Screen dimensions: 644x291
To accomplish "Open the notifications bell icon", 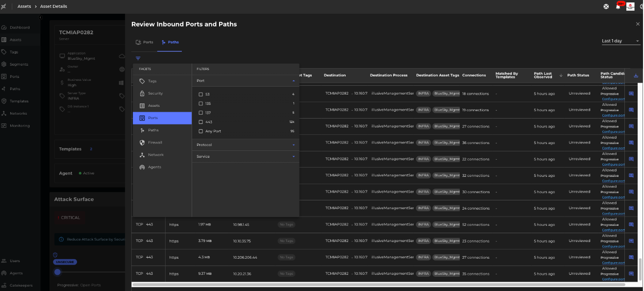I will coord(618,6).
